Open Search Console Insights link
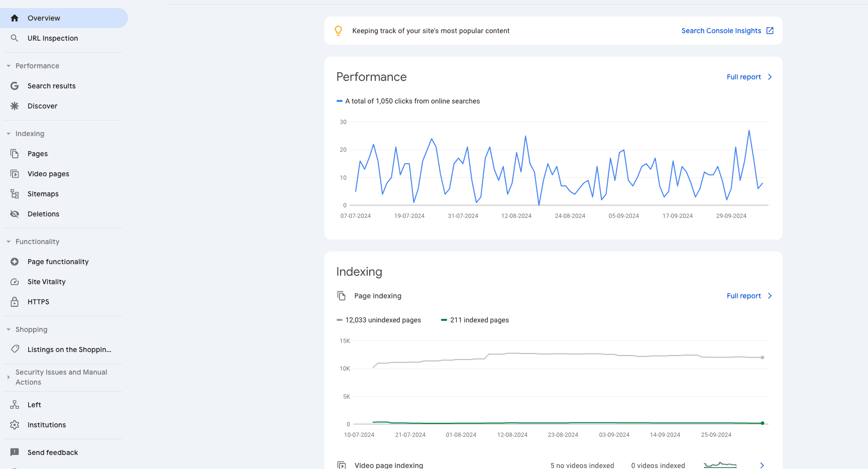Viewport: 868px width, 469px height. pyautogui.click(x=727, y=31)
